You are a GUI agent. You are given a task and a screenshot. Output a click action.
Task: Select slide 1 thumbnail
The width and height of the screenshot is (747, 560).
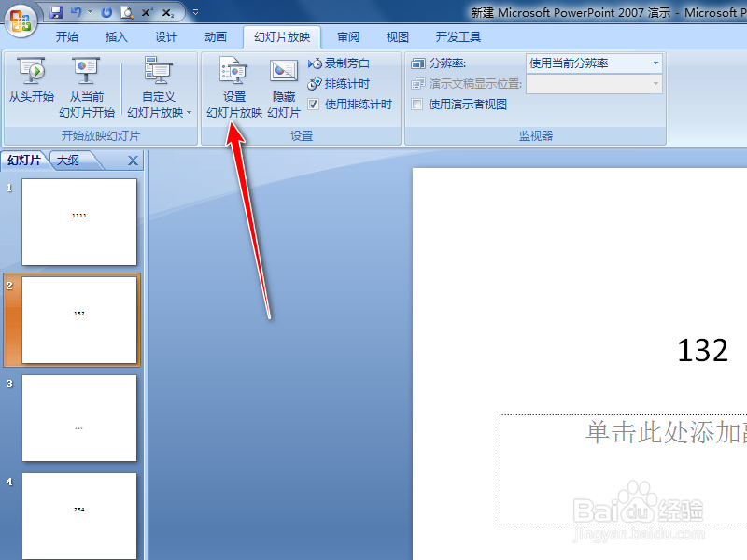click(x=79, y=222)
